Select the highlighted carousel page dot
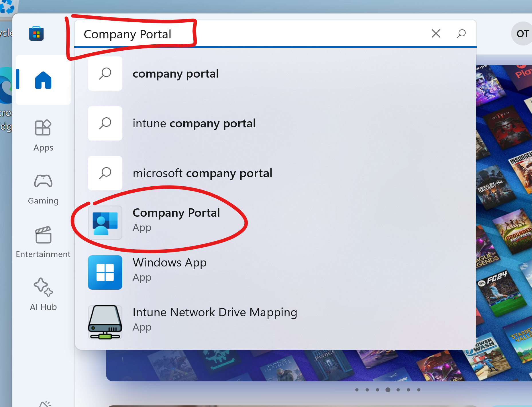532x407 pixels. point(388,390)
